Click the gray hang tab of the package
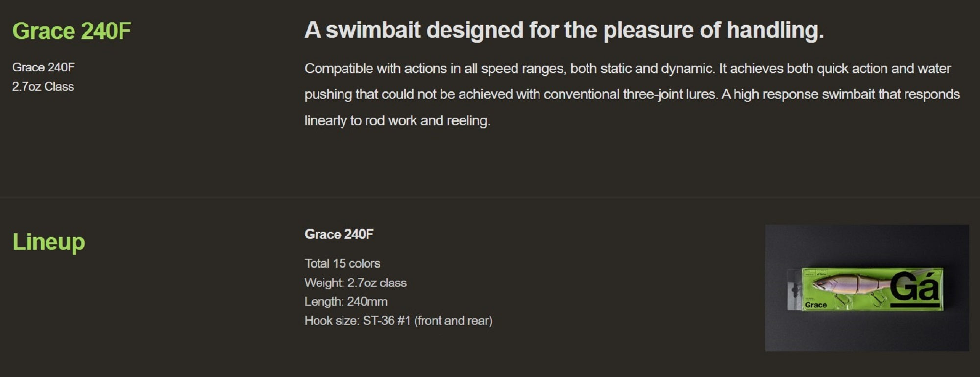This screenshot has height=377, width=980. (794, 290)
